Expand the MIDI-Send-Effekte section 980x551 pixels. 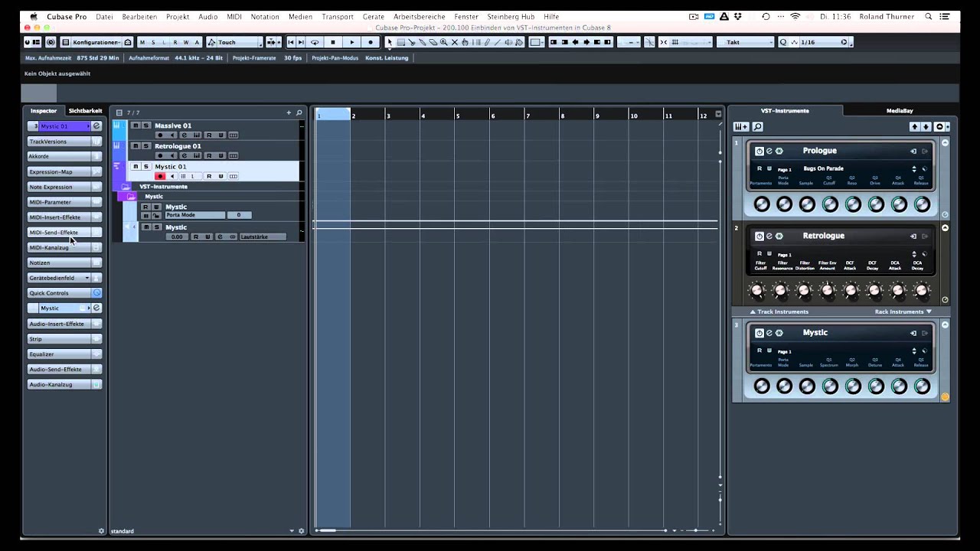click(x=64, y=233)
